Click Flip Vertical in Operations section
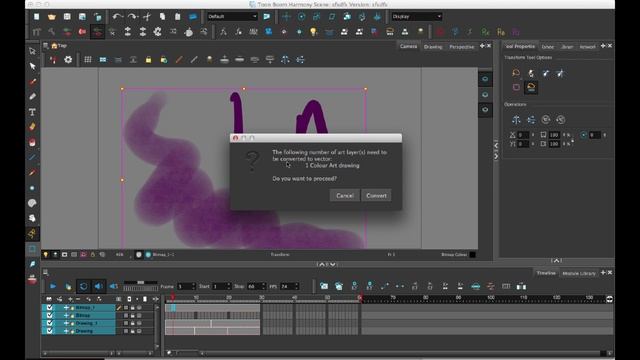640x360 pixels. [x=531, y=120]
